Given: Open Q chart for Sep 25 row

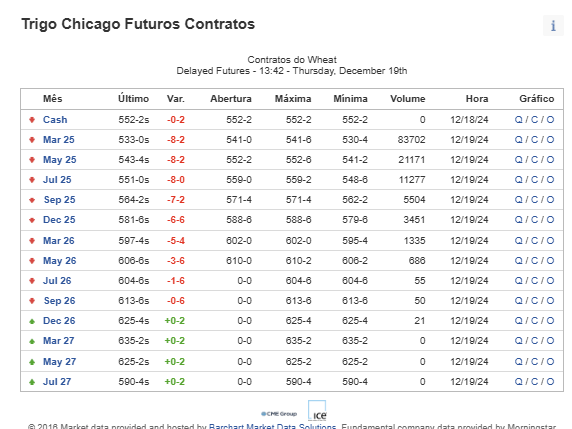Looking at the screenshot, I should [x=518, y=200].
